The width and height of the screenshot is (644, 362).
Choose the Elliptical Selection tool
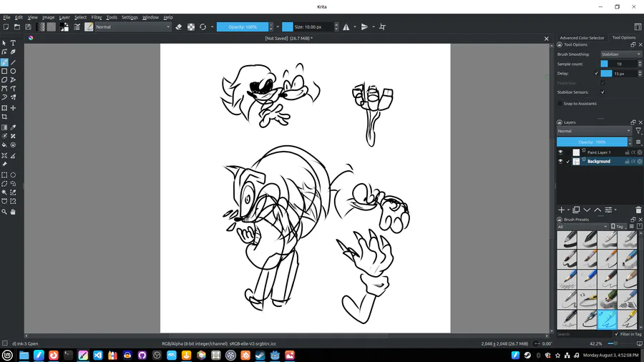click(13, 175)
